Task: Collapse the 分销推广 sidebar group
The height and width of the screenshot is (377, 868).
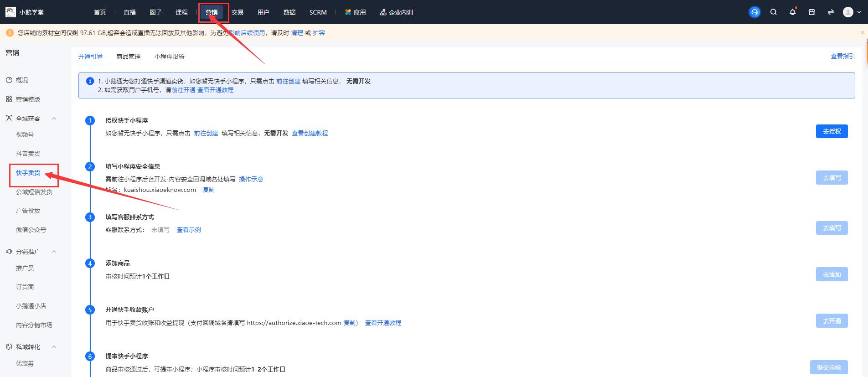Action: pos(54,252)
